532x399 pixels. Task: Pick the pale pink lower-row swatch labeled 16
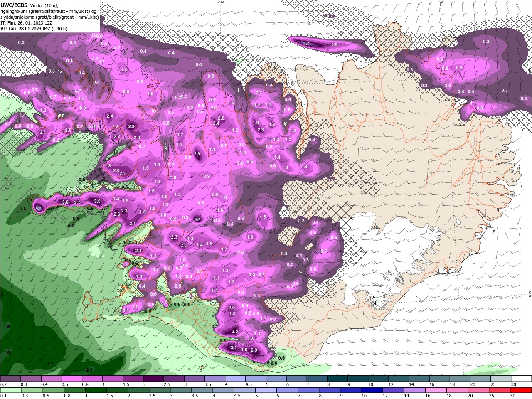tap(436, 390)
